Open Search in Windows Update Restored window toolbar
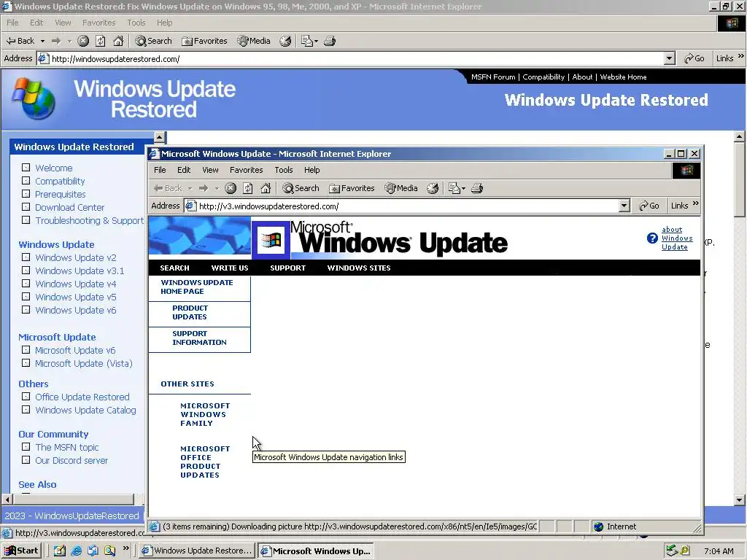This screenshot has height=560, width=747. click(153, 41)
